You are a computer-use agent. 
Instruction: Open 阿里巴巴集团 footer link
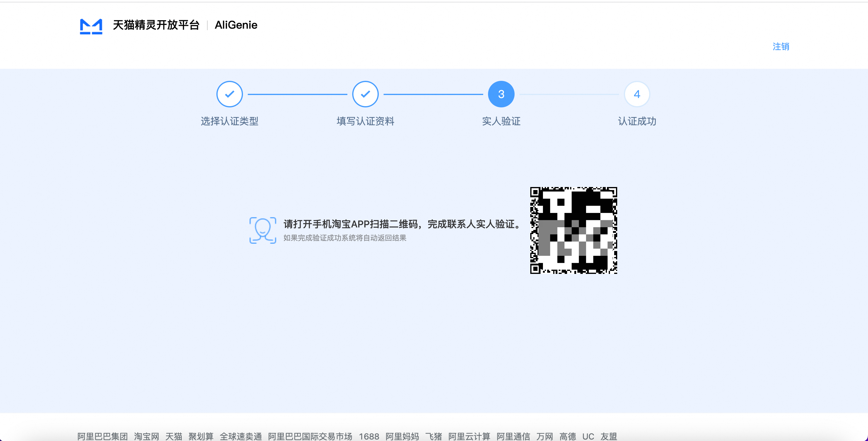[x=102, y=436]
